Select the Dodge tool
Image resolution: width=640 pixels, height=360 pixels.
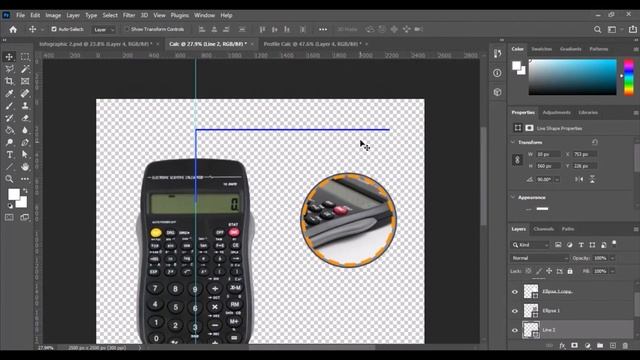9,142
